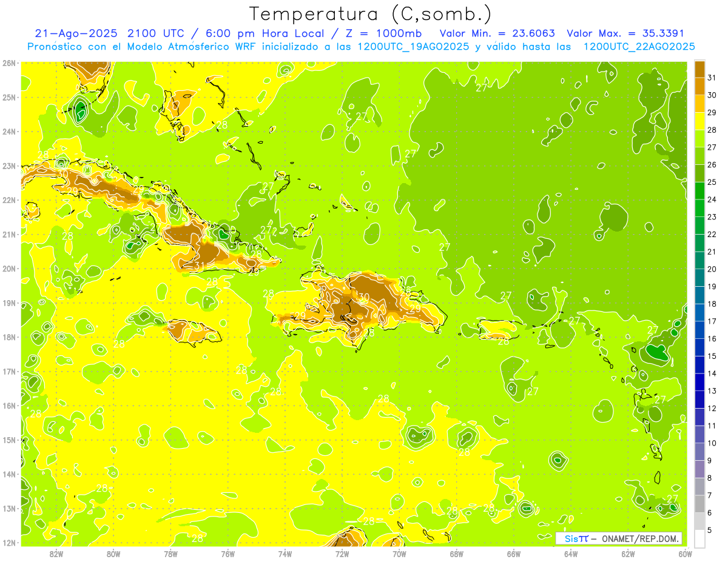Click the legend scale label "5"

coord(710,530)
